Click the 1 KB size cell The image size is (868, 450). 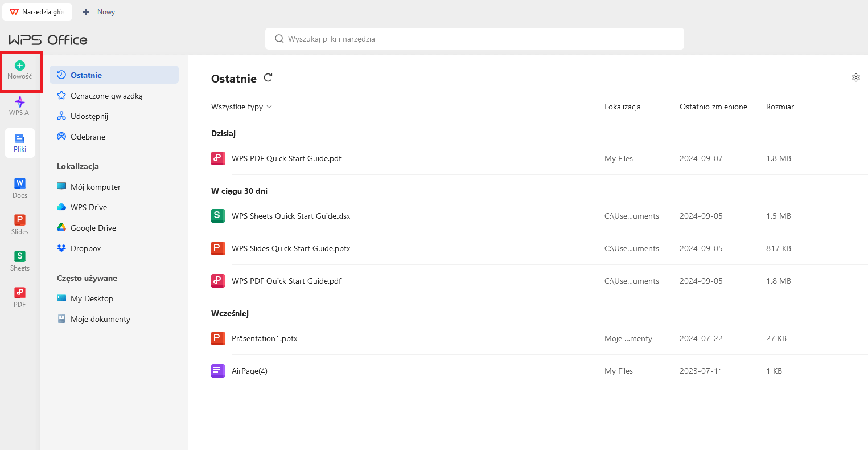(x=774, y=371)
